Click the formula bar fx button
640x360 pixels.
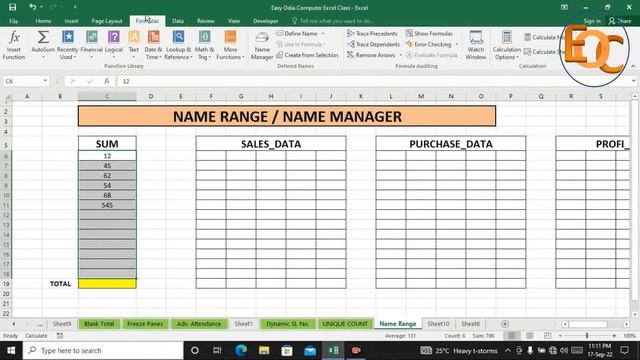(107, 81)
